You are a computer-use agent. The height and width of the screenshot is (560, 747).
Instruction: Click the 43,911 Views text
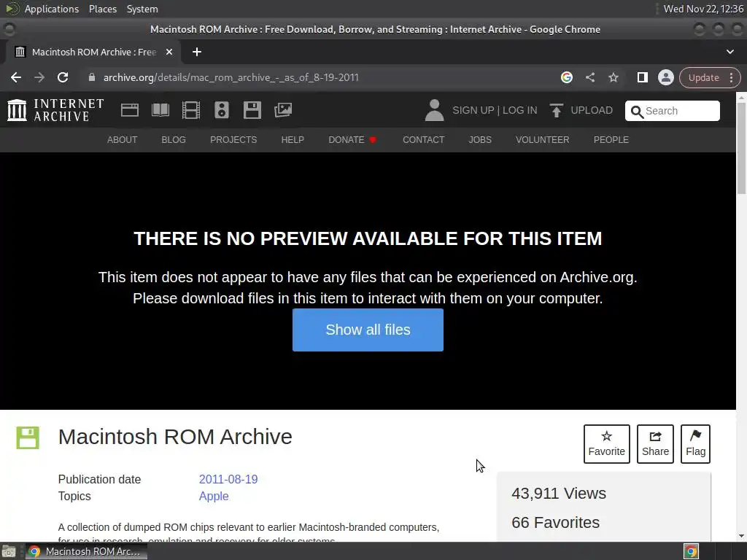click(x=559, y=494)
